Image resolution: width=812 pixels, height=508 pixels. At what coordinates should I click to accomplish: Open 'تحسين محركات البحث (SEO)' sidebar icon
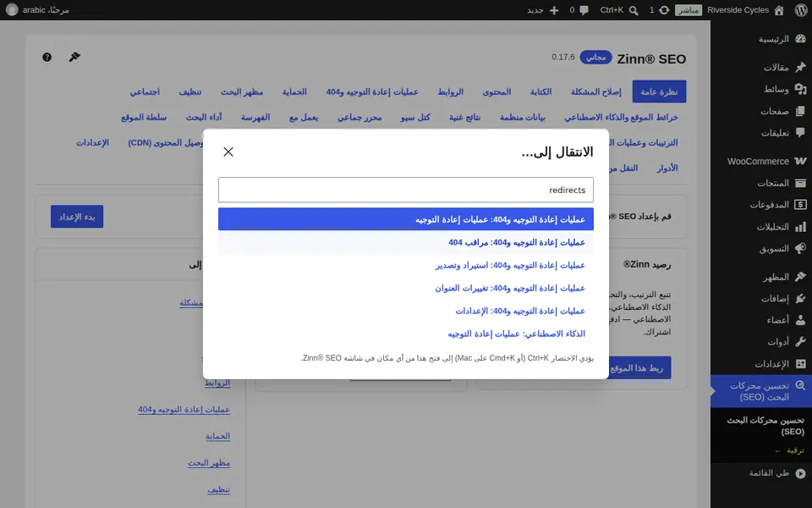(800, 386)
